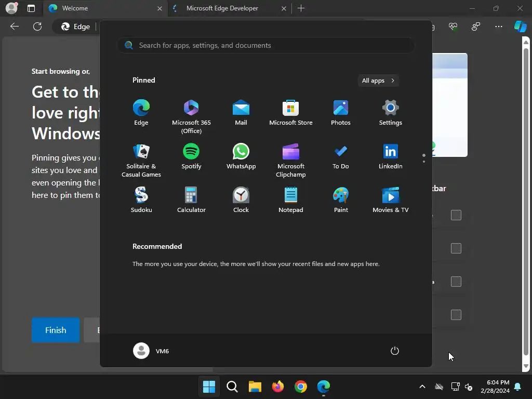Launch Microsoft Clipchamp
The height and width of the screenshot is (399, 532).
[x=291, y=160]
